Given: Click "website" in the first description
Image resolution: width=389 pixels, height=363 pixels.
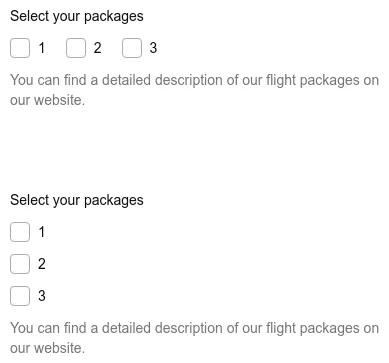Looking at the screenshot, I should coord(58,100).
